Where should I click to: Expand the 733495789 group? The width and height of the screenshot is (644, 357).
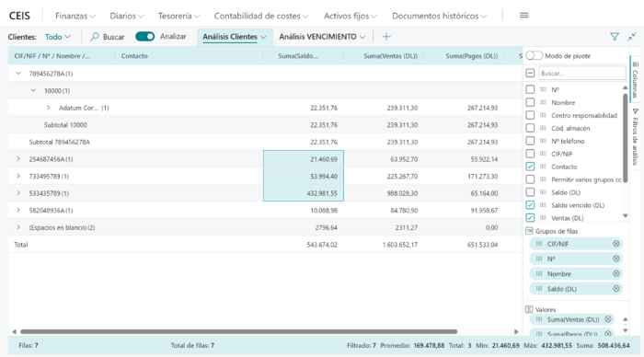tap(18, 176)
